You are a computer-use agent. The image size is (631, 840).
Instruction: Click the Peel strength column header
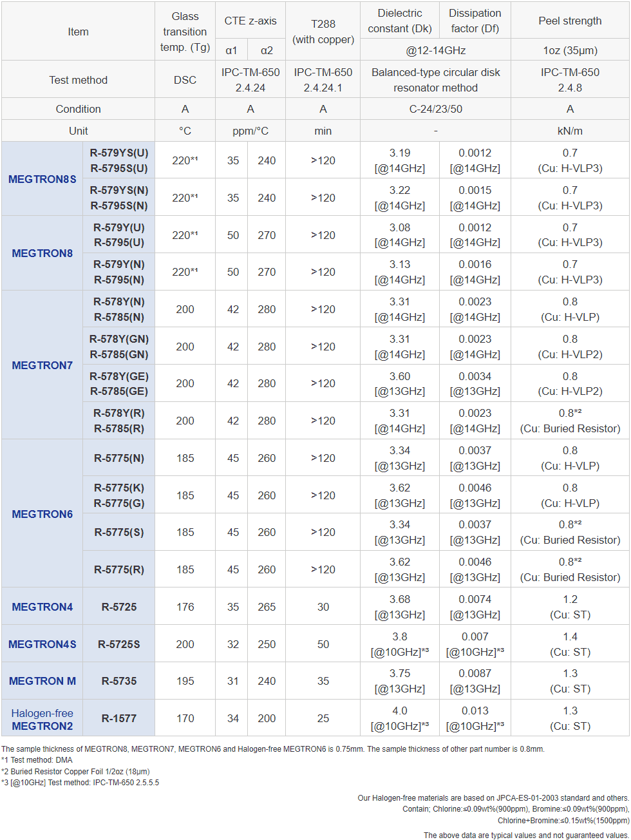click(570, 21)
